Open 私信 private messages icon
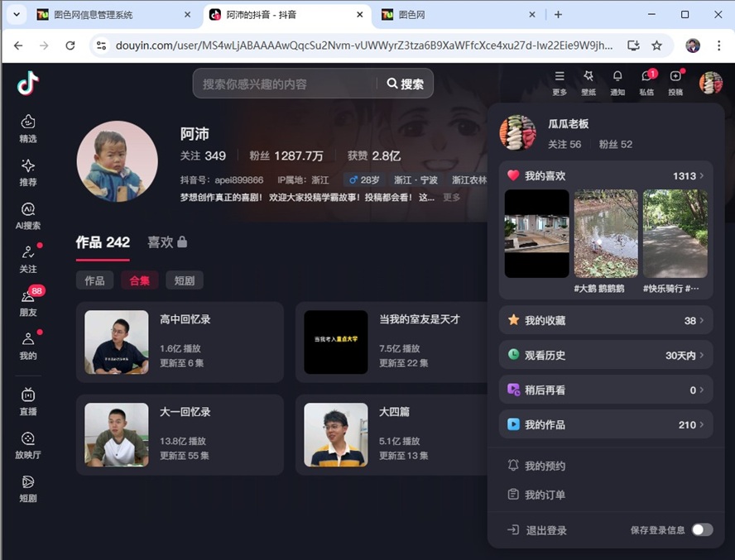The height and width of the screenshot is (560, 735). (646, 82)
